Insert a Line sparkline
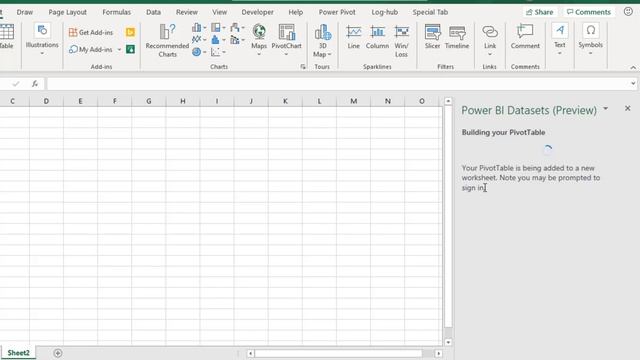Image resolution: width=640 pixels, height=360 pixels. (x=354, y=37)
